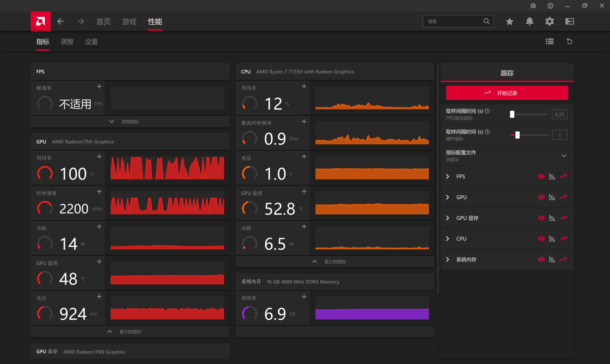Expand the 系统内存 tracking group

pyautogui.click(x=448, y=259)
